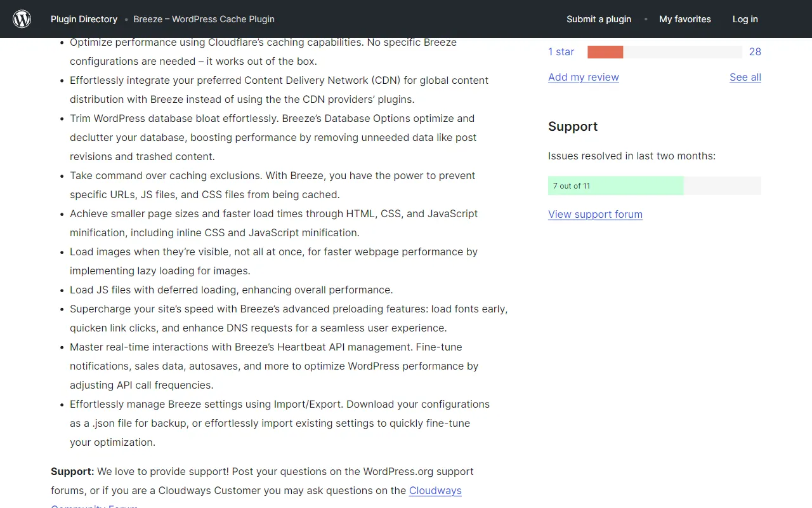Click 'Trim WordPress database bloat effortlessly' bullet
This screenshot has width=812, height=508.
[273, 138]
